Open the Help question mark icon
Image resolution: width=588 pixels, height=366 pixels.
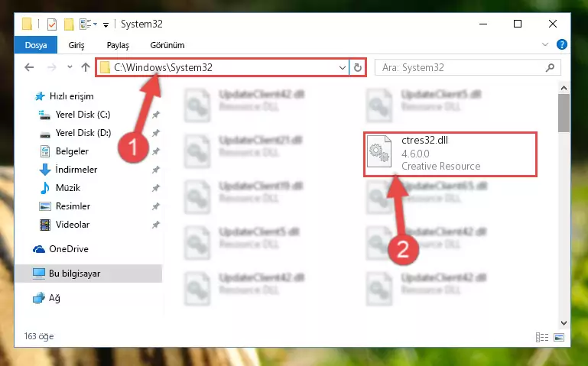coord(561,44)
